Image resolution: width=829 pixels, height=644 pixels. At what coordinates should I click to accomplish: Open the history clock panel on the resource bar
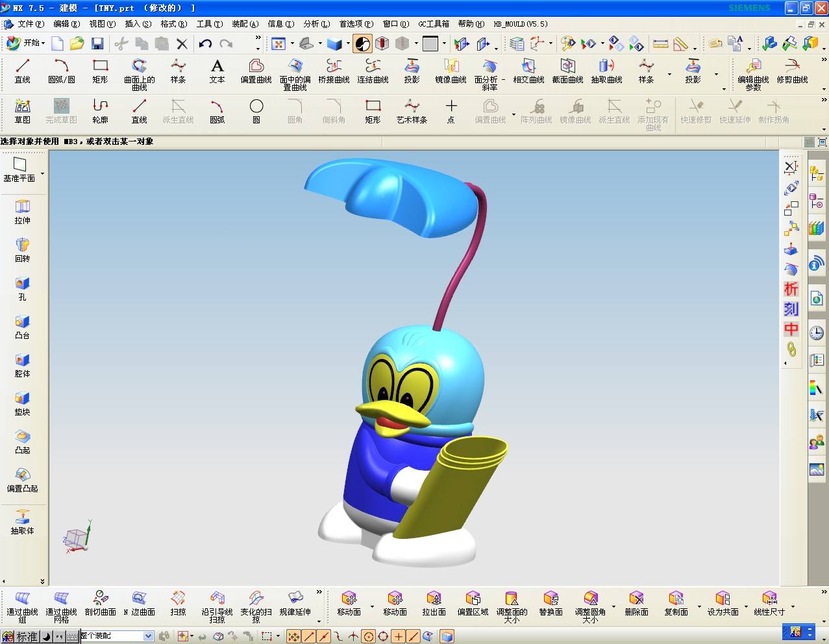[817, 333]
